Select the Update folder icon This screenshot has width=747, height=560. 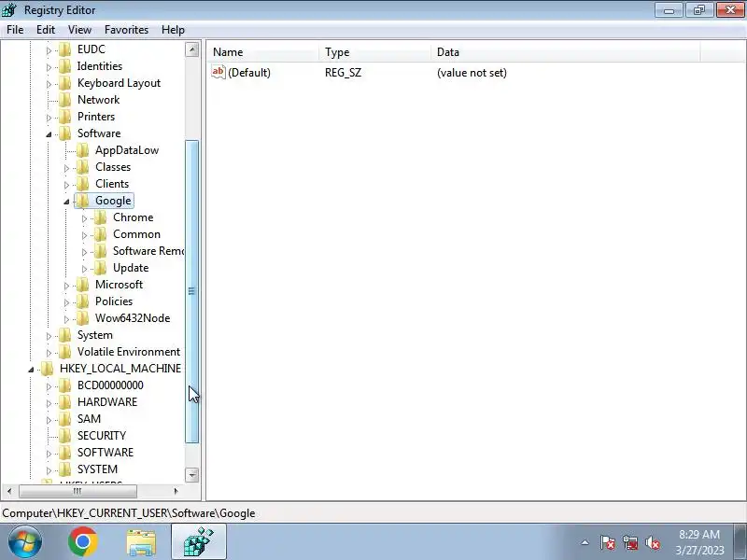(x=100, y=268)
